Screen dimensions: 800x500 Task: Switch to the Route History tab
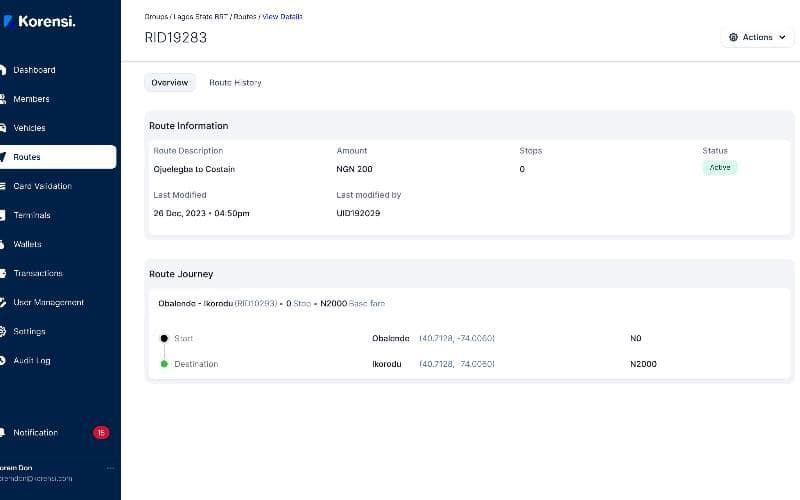235,83
